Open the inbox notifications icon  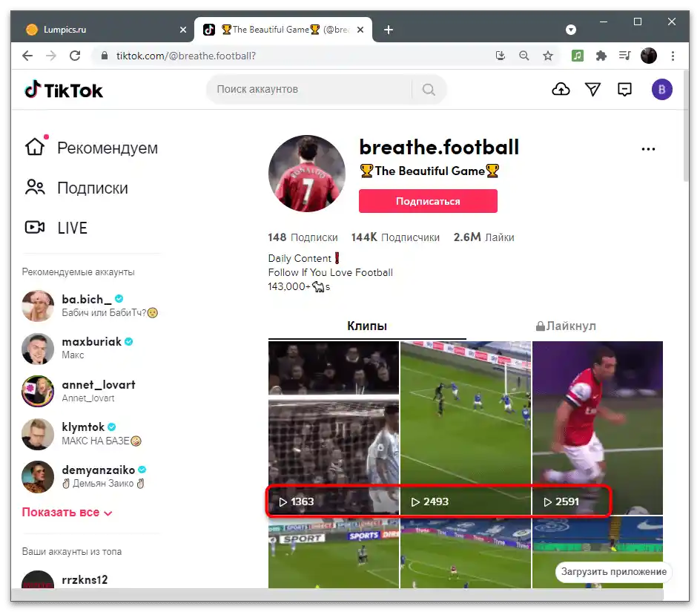point(624,89)
